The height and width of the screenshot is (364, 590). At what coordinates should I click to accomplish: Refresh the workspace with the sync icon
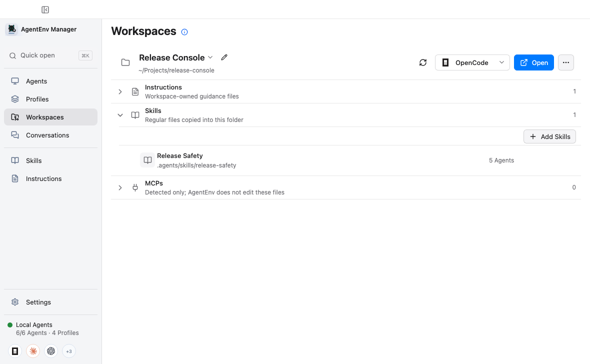click(423, 62)
